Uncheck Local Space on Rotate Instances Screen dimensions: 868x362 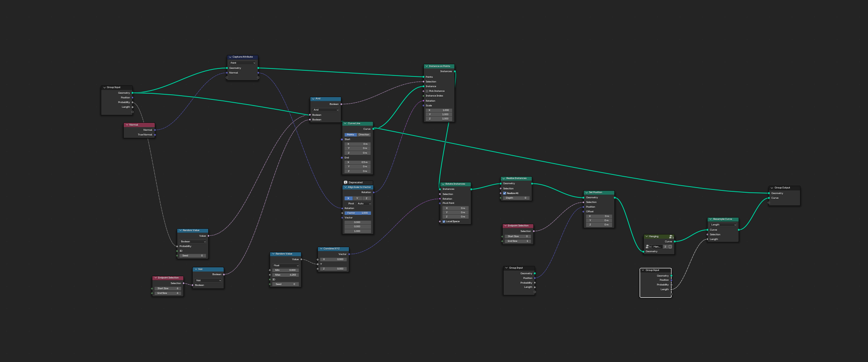[444, 221]
